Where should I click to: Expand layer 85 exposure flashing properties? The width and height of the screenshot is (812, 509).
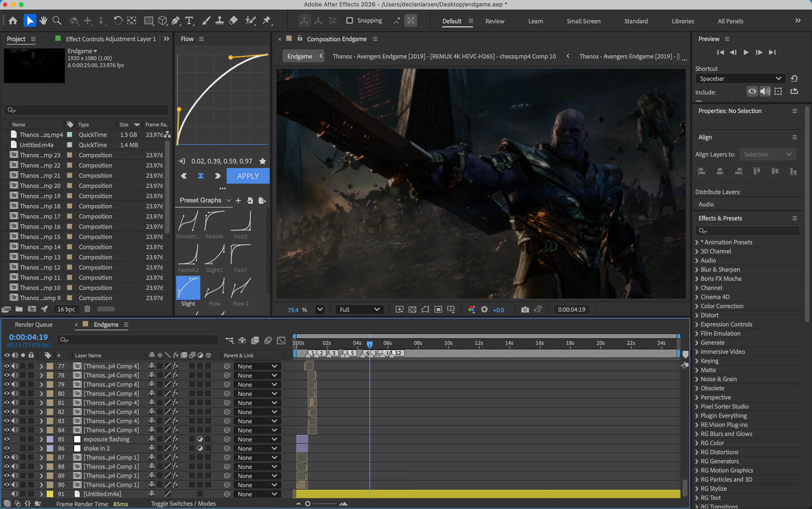pos(41,439)
